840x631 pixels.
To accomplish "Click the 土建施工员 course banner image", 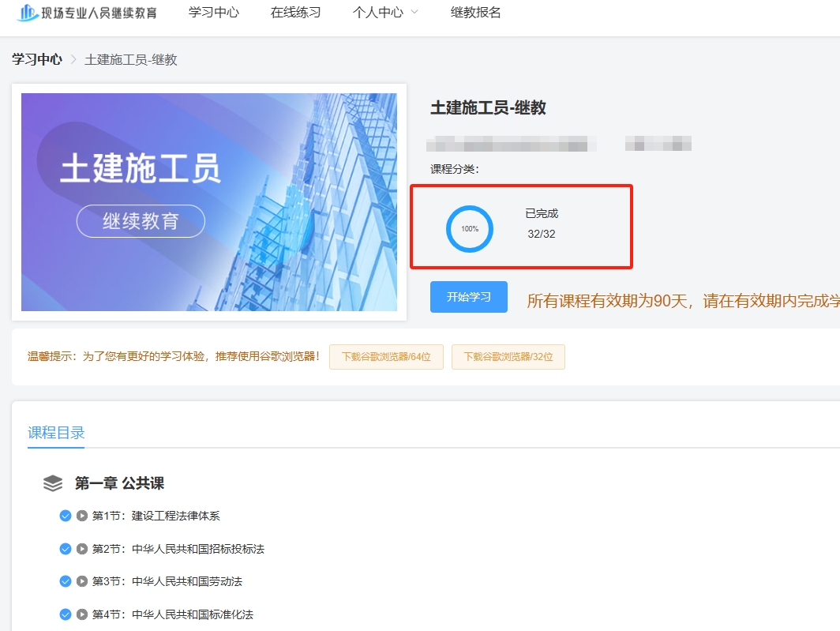I will 209,202.
